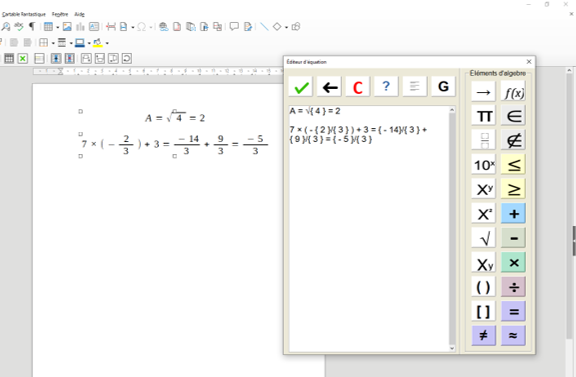Viewport: 576px width, 377px height.
Task: Open the Fenêtre menu
Action: [x=60, y=14]
